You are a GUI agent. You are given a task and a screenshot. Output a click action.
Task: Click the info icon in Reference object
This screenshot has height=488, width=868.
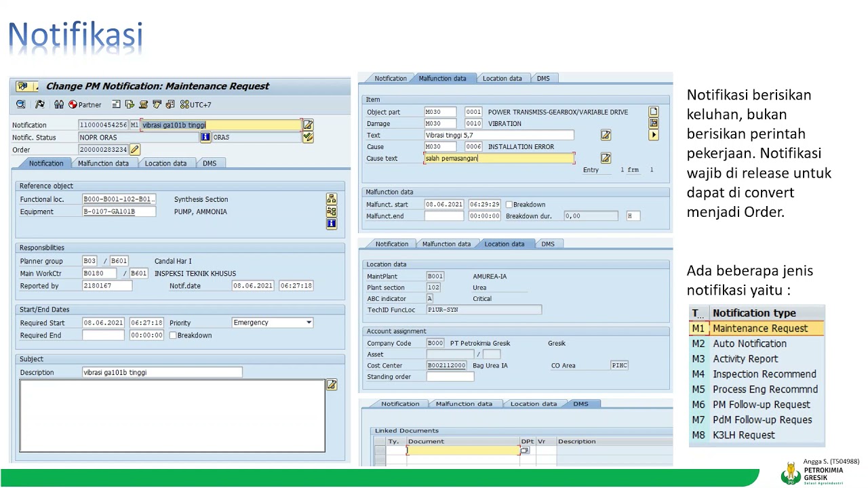331,224
